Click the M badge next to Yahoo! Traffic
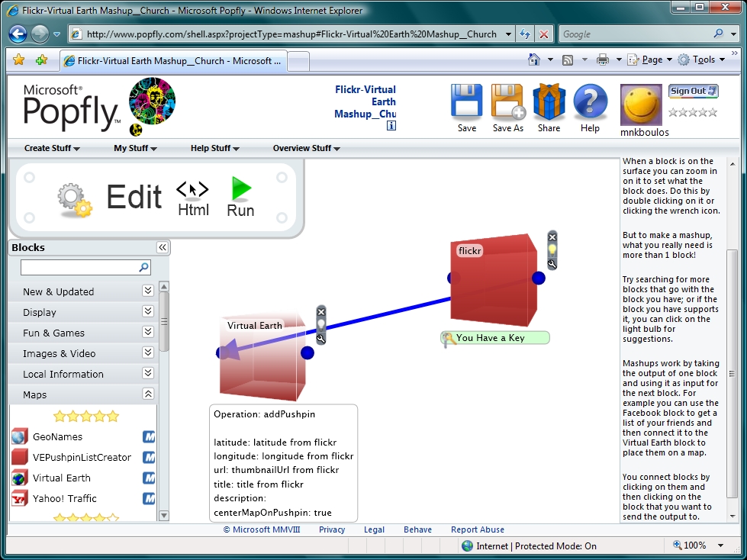The height and width of the screenshot is (560, 747). click(149, 498)
